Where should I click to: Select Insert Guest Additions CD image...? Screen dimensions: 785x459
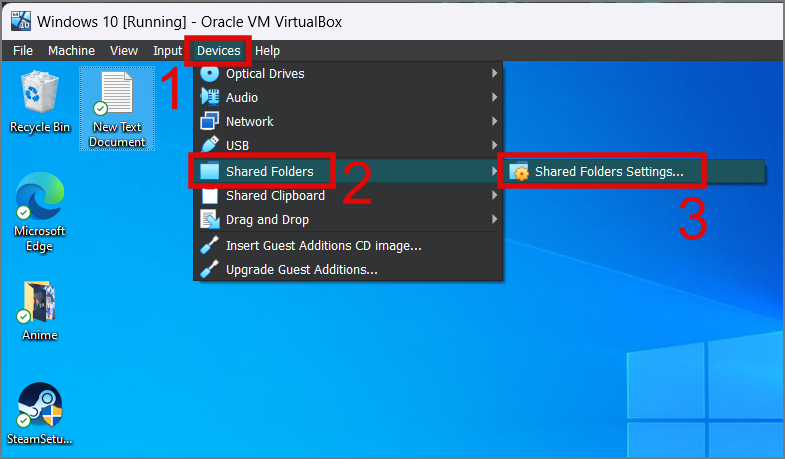[348, 245]
